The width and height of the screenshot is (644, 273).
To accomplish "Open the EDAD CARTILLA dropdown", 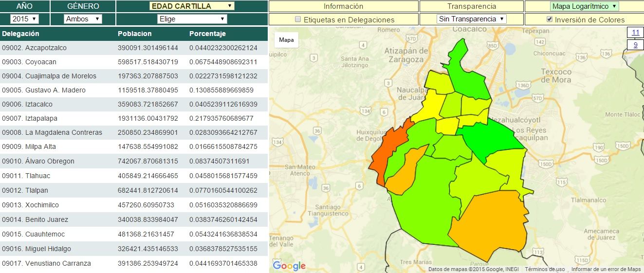I will click(192, 6).
